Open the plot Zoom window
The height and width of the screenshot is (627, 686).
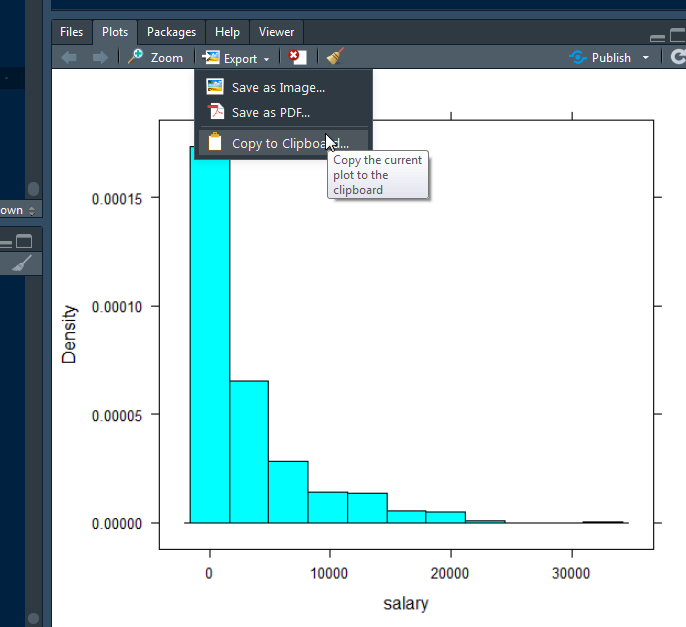156,58
